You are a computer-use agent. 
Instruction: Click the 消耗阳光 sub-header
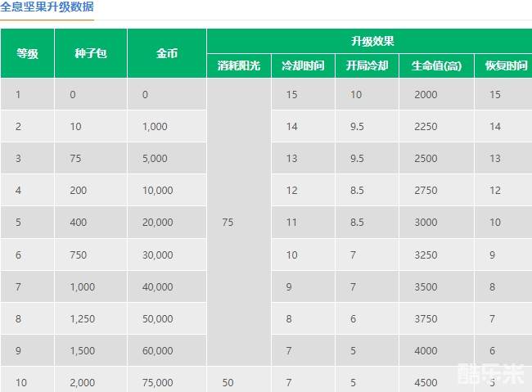click(x=238, y=65)
